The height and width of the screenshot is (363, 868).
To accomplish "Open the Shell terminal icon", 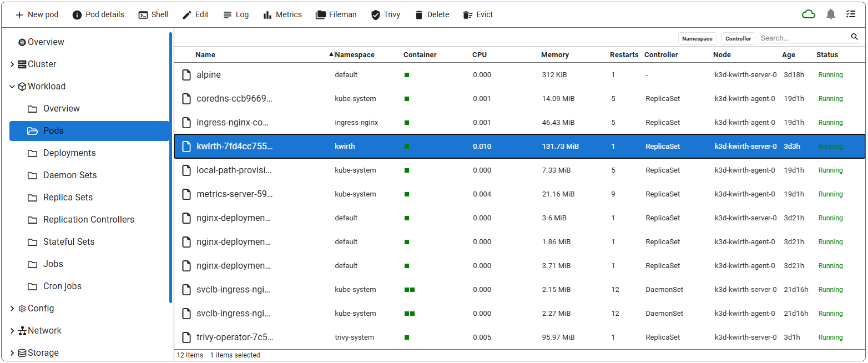I will (x=143, y=15).
